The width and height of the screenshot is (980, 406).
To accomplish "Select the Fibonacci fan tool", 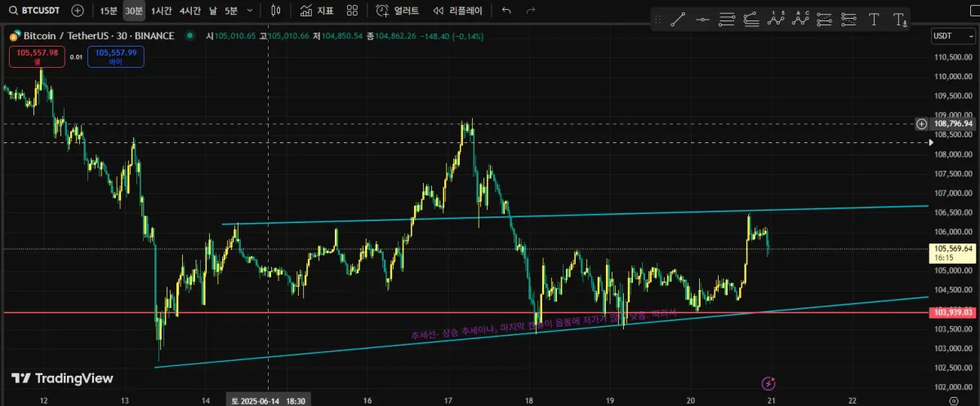I will click(x=752, y=20).
